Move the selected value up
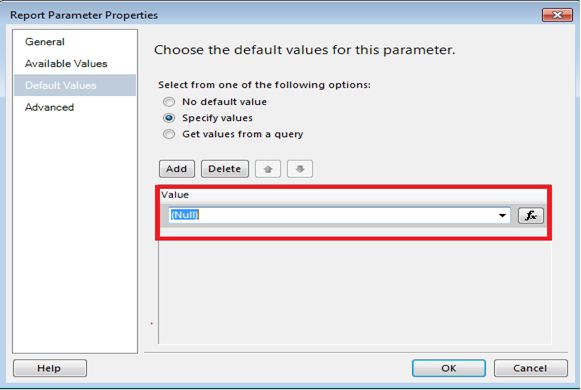Screen dimensions: 581x390 click(x=268, y=169)
